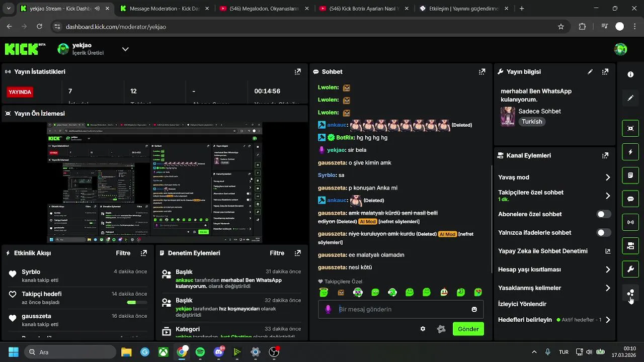Insert the heart-eyes crying green emote
This screenshot has width=644, height=362.
coord(478,292)
